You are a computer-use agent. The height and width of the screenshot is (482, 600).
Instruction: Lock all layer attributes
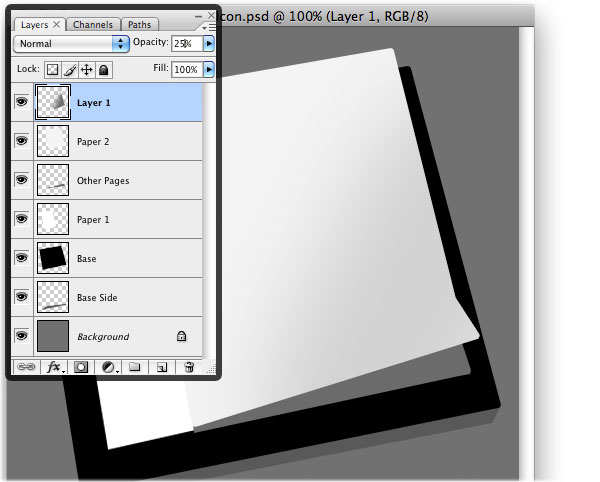(x=104, y=70)
